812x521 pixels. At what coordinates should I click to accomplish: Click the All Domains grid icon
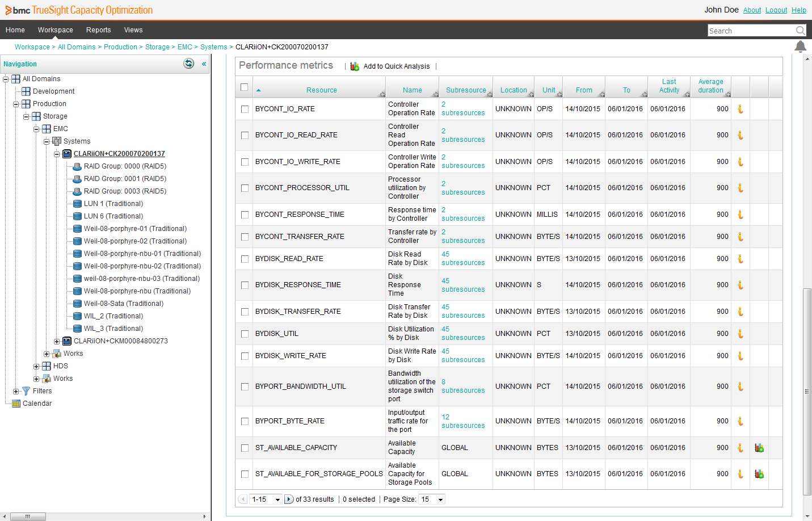pos(16,79)
